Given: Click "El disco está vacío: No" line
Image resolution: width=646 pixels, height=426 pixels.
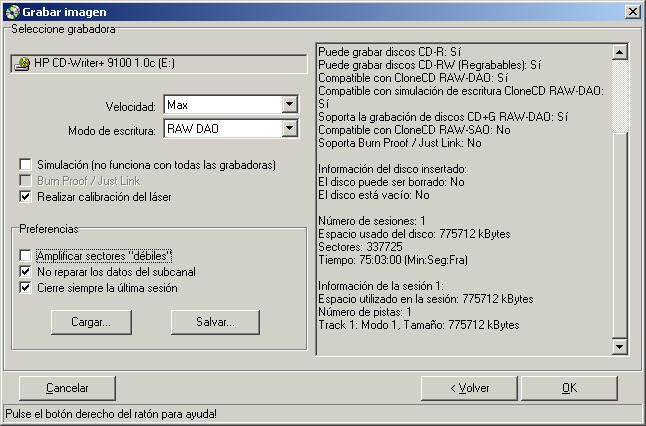Looking at the screenshot, I should pyautogui.click(x=374, y=195).
